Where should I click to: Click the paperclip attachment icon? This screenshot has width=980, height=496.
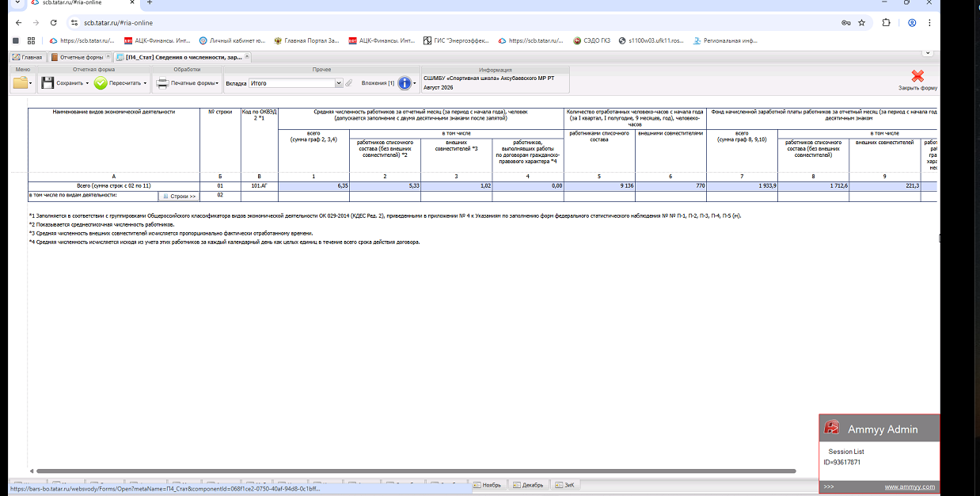pos(348,82)
